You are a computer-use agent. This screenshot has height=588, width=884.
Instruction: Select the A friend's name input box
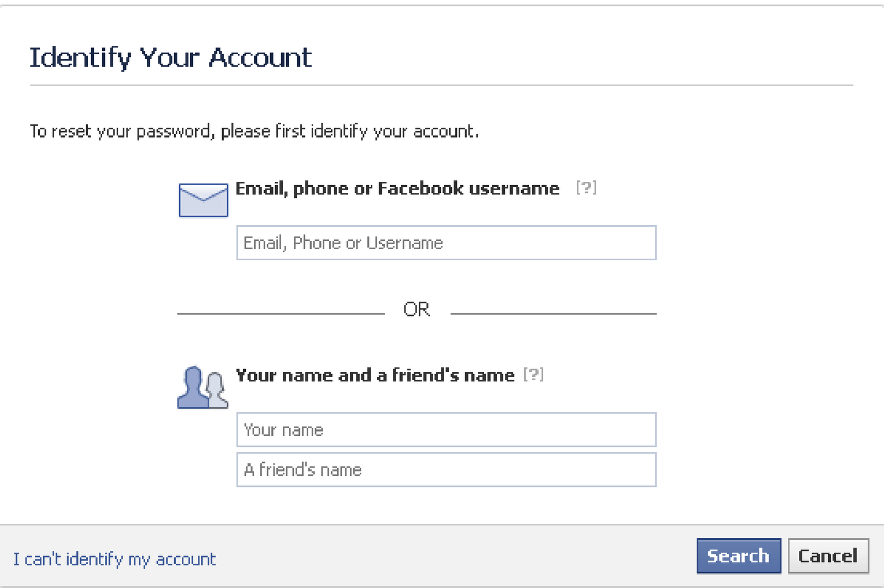click(446, 470)
